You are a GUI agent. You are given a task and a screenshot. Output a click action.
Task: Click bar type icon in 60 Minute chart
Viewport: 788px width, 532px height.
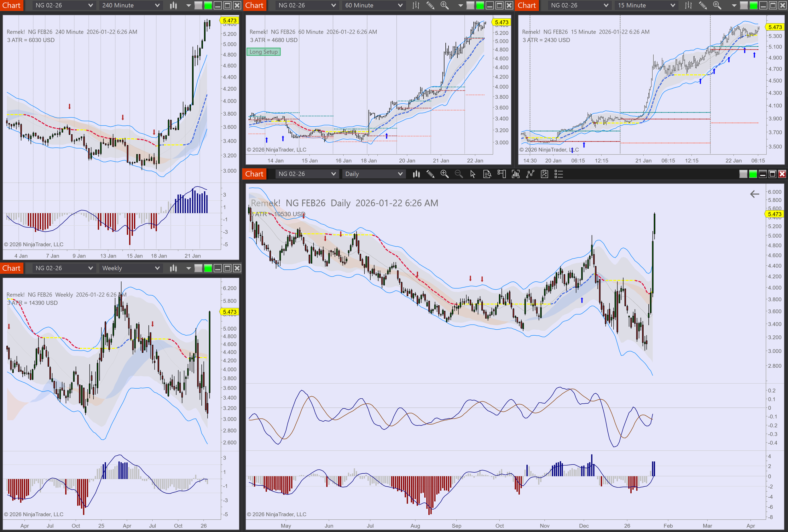(416, 5)
